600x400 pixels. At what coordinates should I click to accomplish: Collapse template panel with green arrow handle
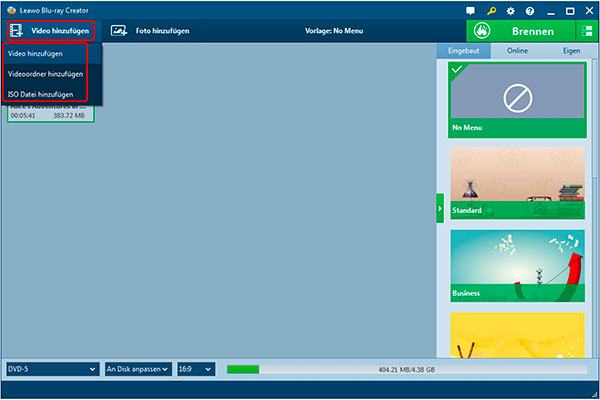pyautogui.click(x=440, y=208)
